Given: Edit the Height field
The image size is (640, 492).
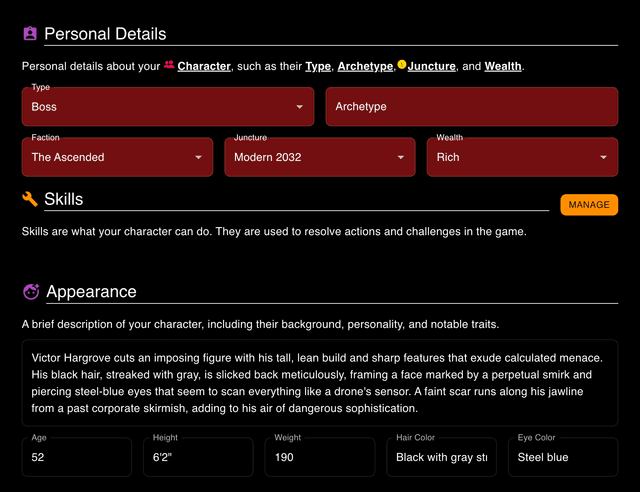Looking at the screenshot, I should (x=198, y=457).
